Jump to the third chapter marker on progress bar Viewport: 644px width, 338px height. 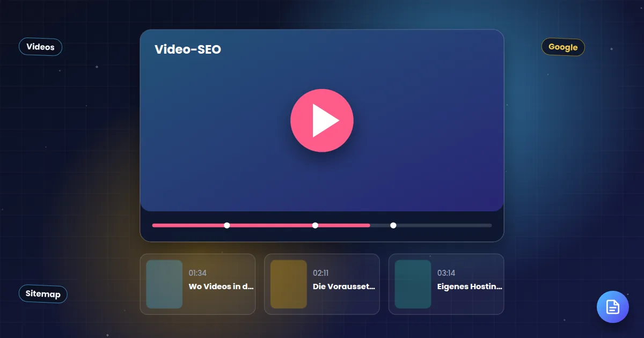tap(393, 225)
